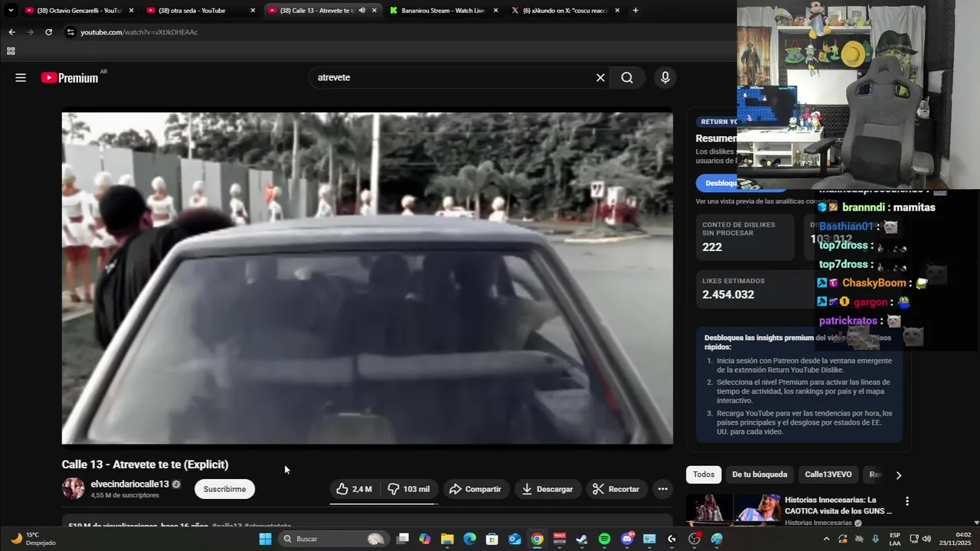
Task: Open the Chrome apps grid shortcut
Action: coord(11,51)
